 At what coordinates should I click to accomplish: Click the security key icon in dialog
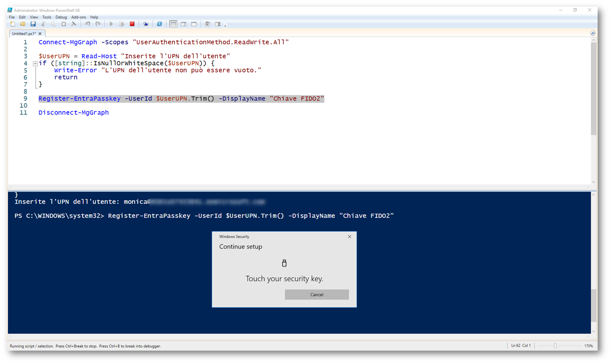point(284,263)
